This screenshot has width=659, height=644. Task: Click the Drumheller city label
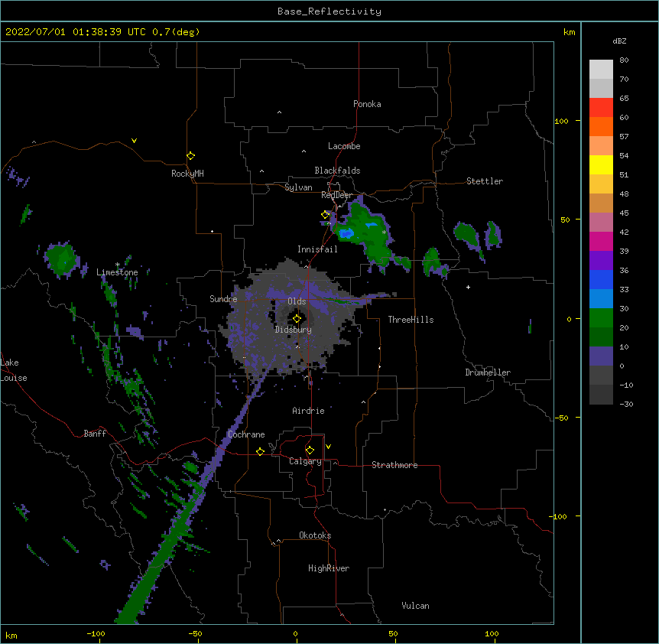point(488,372)
